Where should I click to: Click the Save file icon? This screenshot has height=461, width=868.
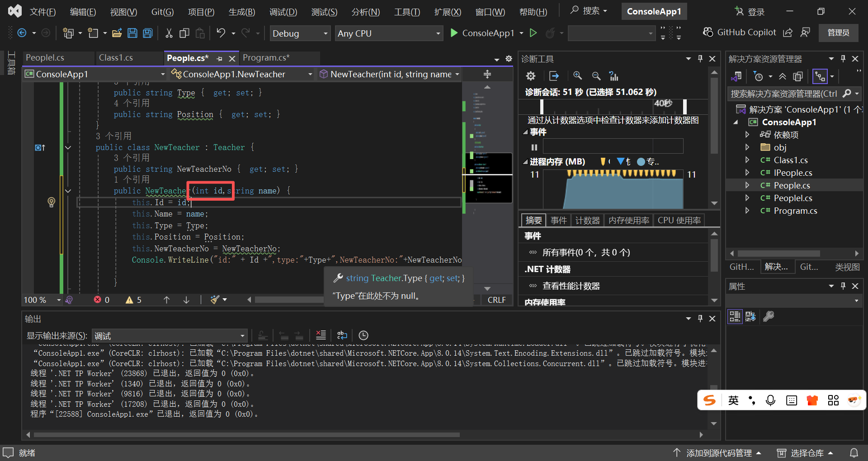132,33
